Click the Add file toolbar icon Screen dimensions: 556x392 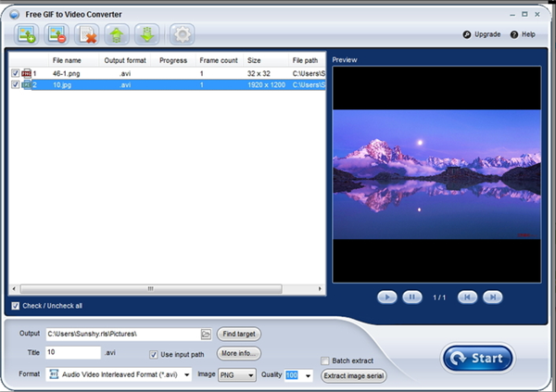[x=27, y=34]
